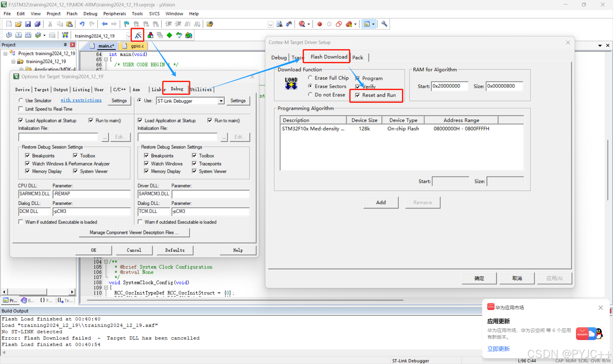Toggle bookmark flag icon
Viewport: 613px width, 364px height.
(x=126, y=24)
